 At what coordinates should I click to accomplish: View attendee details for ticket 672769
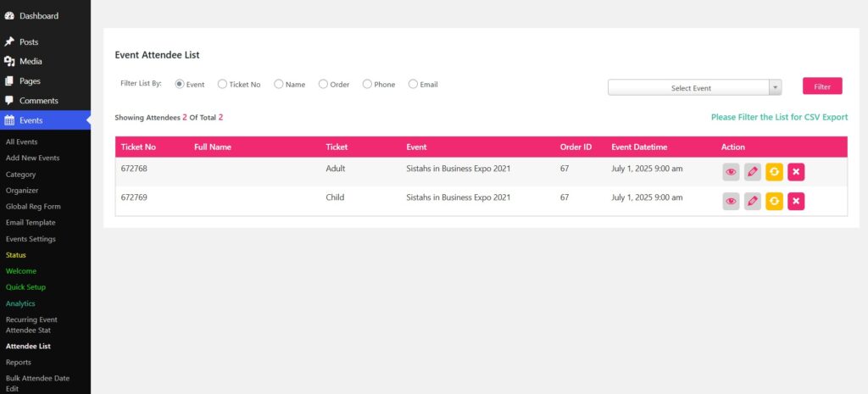click(x=731, y=201)
